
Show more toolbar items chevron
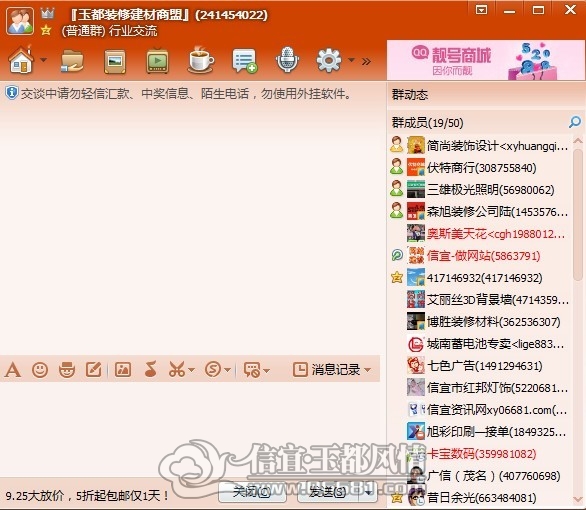tap(366, 61)
